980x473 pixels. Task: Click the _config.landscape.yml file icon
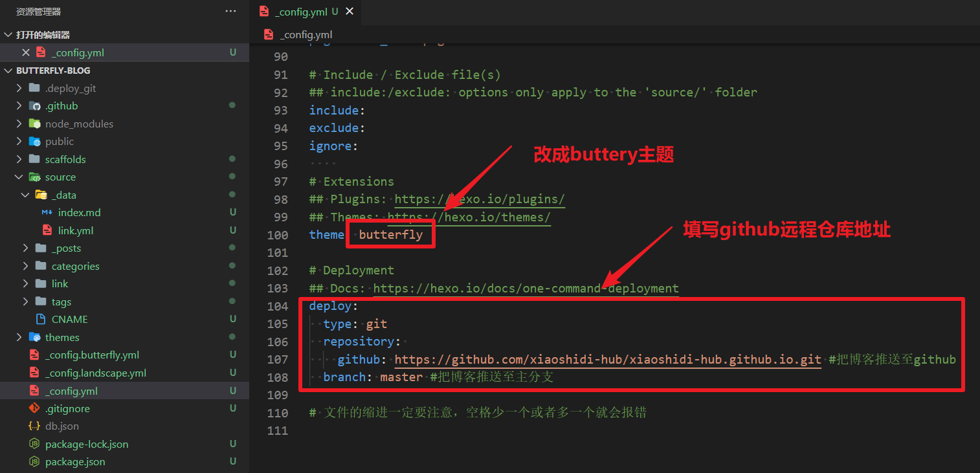(x=34, y=373)
